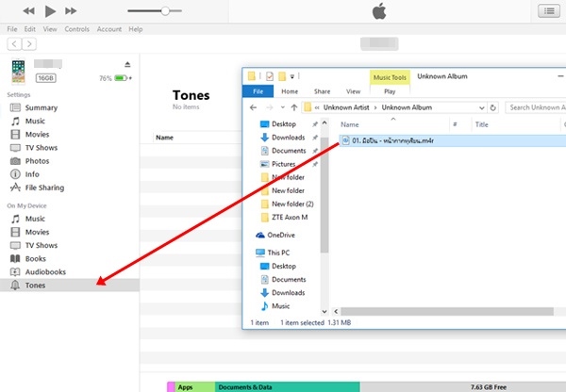
Task: Switch to Explorer Home tab
Action: (290, 91)
